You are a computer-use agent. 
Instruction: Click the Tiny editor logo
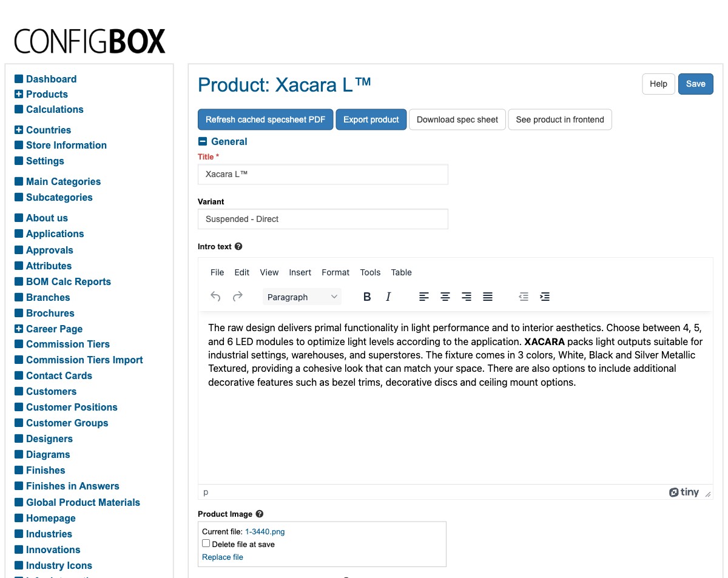coord(684,492)
